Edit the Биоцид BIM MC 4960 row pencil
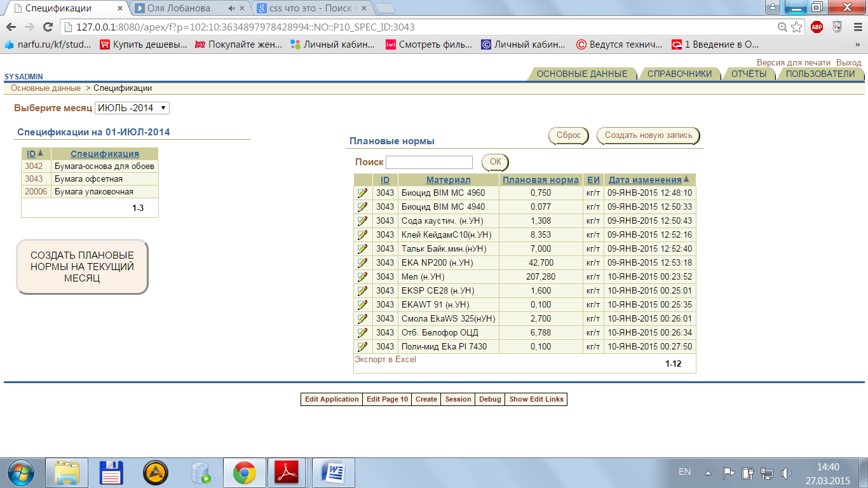The image size is (868, 488). tap(363, 193)
